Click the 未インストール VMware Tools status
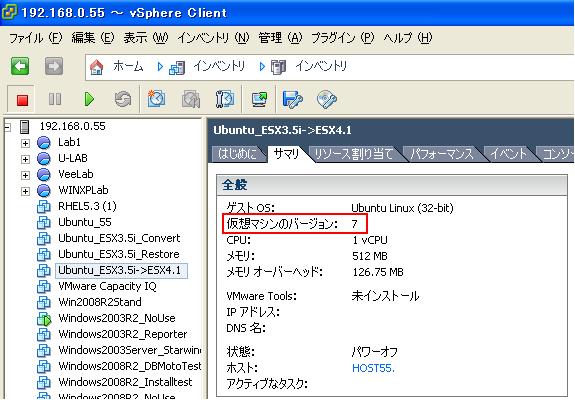The image size is (575, 400). (385, 296)
